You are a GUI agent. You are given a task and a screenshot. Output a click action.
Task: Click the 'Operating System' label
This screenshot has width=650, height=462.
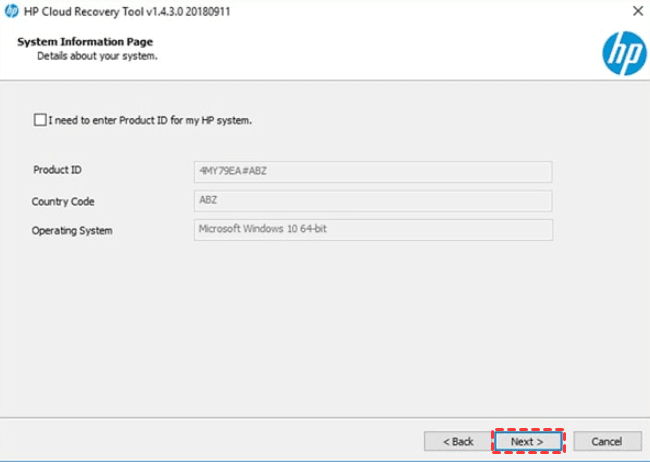pos(72,231)
